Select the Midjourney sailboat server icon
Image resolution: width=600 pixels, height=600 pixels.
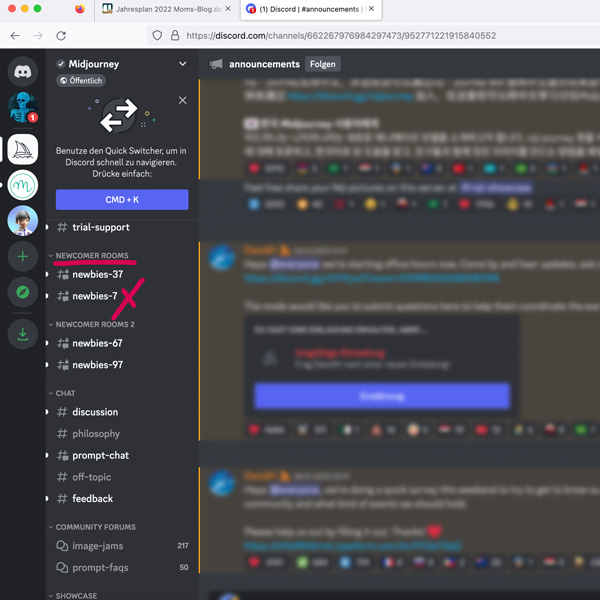pyautogui.click(x=23, y=149)
